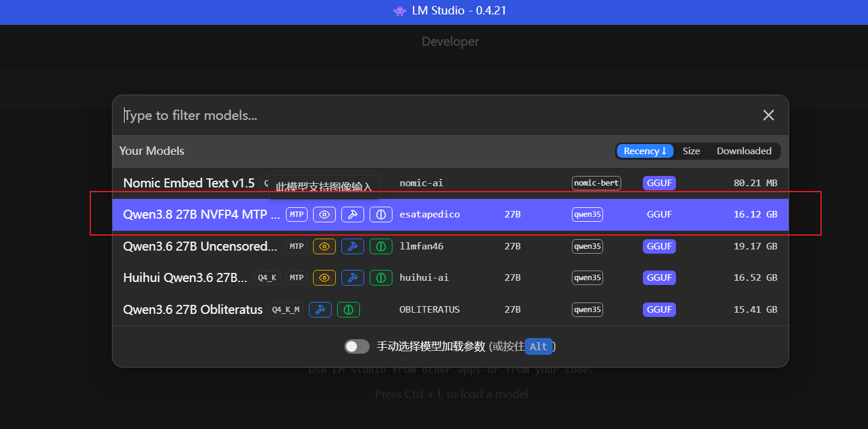868x429 pixels.
Task: Click the blue hammer icon on Huihui Qwen3.6 row
Action: pos(353,277)
